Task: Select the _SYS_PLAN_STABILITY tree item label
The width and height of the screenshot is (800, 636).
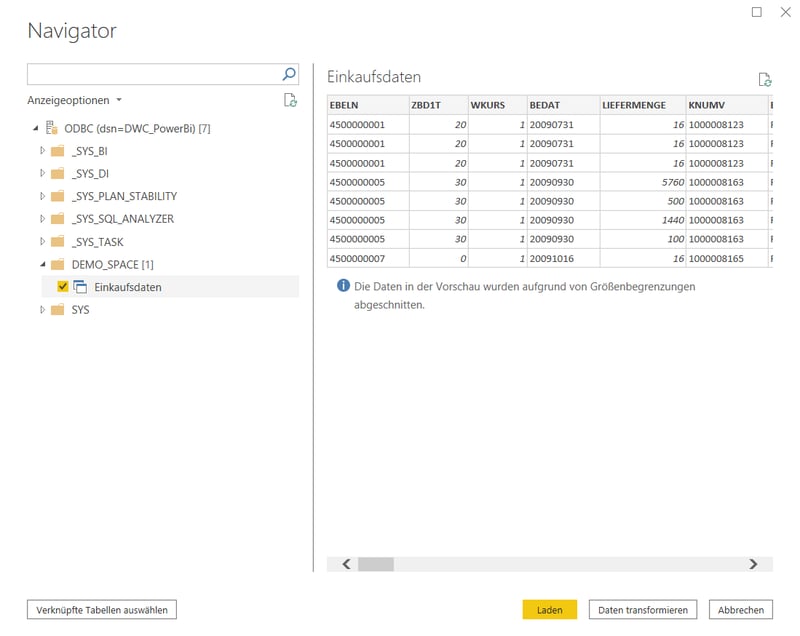Action: tap(124, 196)
